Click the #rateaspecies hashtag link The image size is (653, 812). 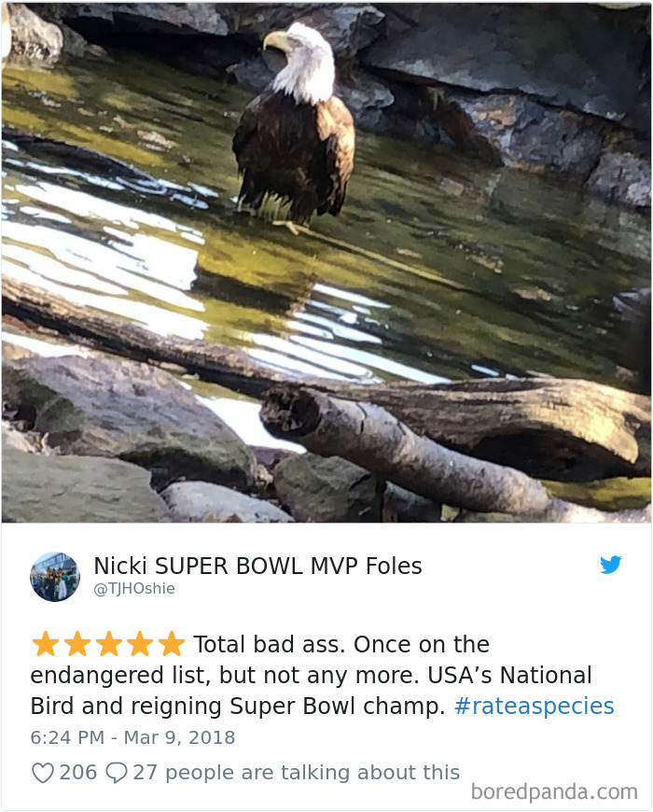click(x=534, y=706)
